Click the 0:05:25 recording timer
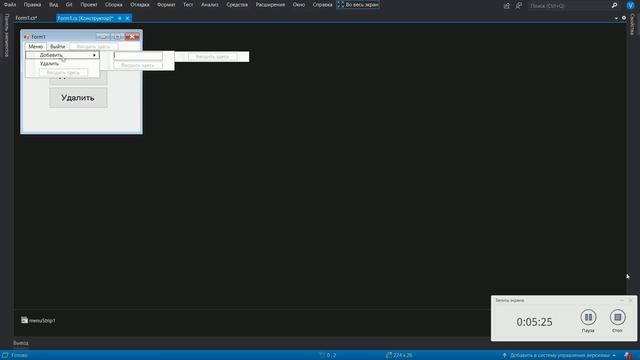The width and height of the screenshot is (640, 360). 534,322
